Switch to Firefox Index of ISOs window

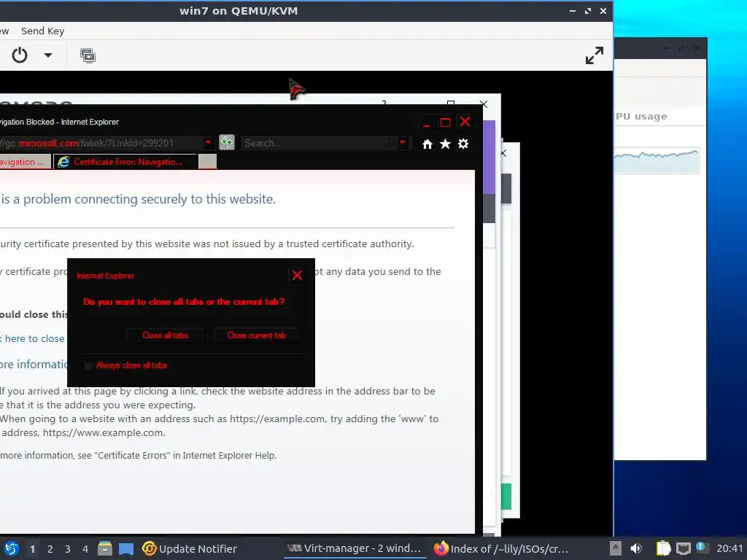click(x=501, y=548)
